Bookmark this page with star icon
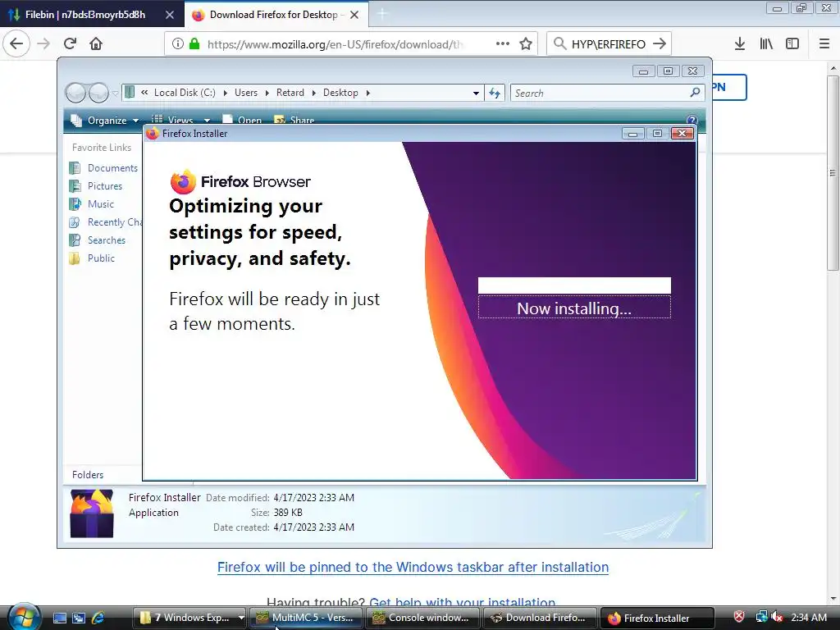The width and height of the screenshot is (840, 630). (526, 43)
